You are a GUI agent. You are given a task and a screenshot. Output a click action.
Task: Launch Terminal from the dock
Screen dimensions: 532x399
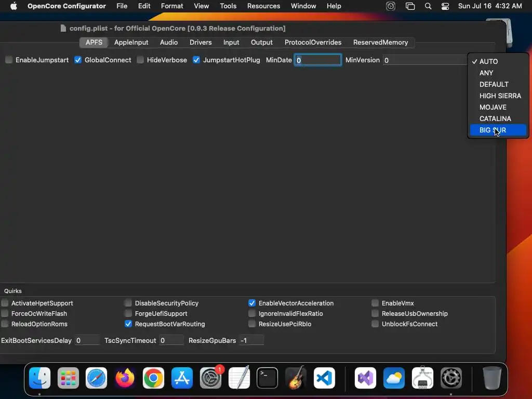tap(268, 378)
